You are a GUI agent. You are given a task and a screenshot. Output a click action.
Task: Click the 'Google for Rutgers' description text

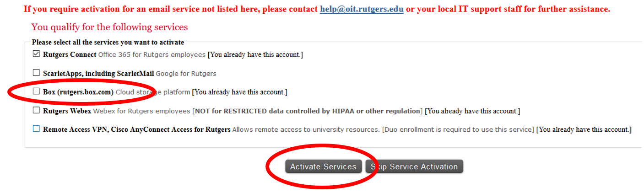(186, 73)
